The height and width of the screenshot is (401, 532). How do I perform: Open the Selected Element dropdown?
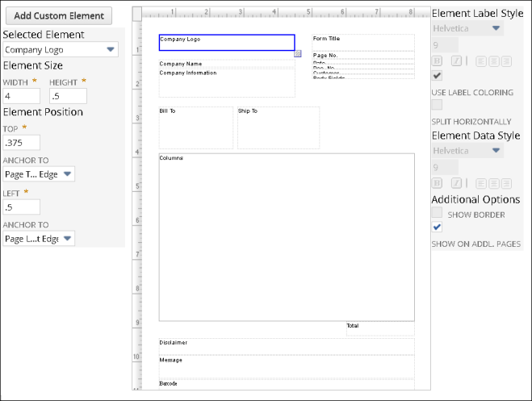[61, 50]
